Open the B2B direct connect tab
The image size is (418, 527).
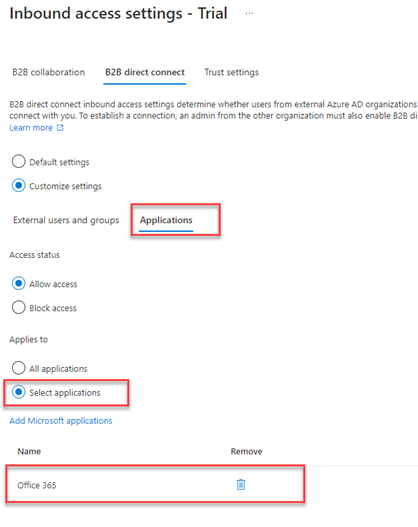click(145, 72)
